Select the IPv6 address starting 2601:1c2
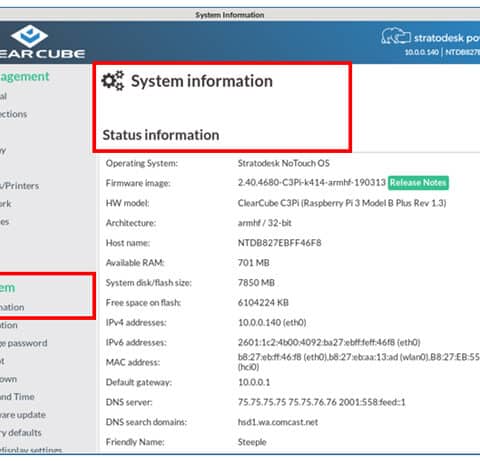 (x=329, y=342)
